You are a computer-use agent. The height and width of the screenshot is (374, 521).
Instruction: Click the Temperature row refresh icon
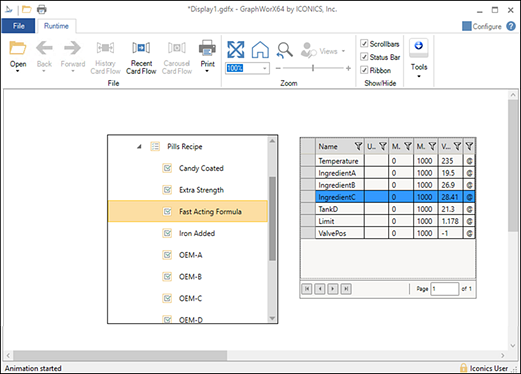click(x=469, y=161)
